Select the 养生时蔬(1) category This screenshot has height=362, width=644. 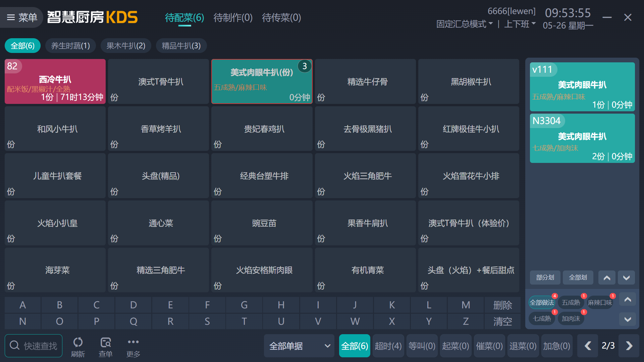(x=70, y=46)
